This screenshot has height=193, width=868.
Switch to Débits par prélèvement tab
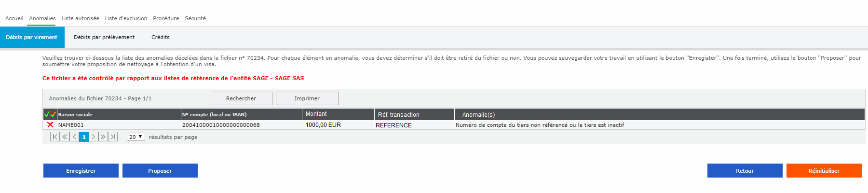coord(104,37)
